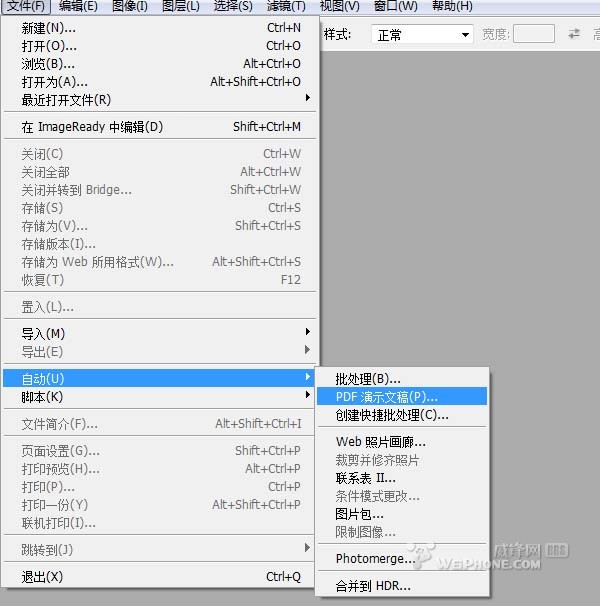600x606 pixels.
Task: Click 页面设置(G)... menu entry
Action: [159, 451]
